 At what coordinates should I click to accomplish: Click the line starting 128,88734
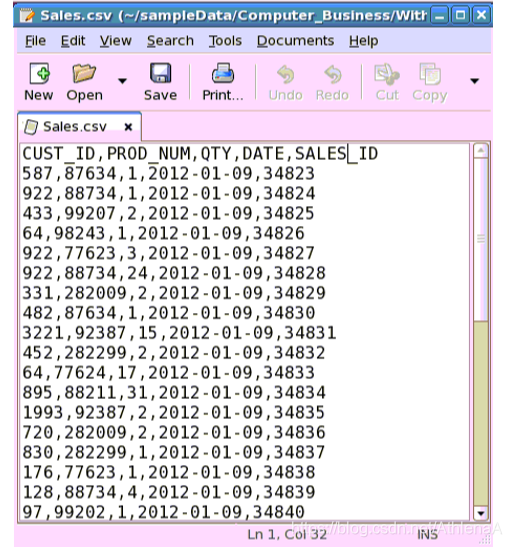click(x=169, y=492)
